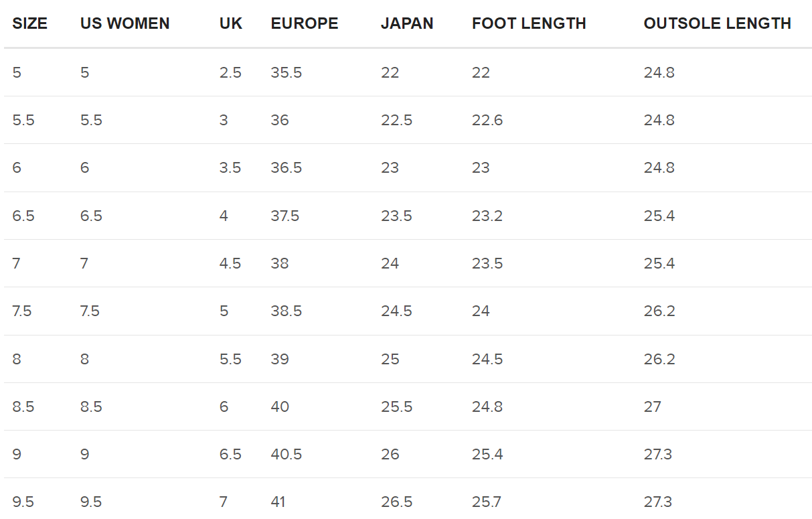The width and height of the screenshot is (812, 519).
Task: Select Europe size 35.5 cell
Action: pyautogui.click(x=287, y=72)
